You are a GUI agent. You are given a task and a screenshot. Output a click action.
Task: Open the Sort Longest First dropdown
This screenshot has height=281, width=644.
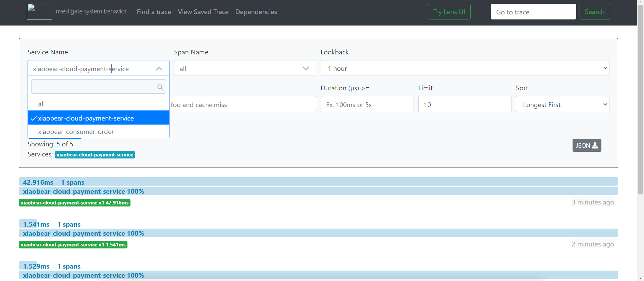562,104
